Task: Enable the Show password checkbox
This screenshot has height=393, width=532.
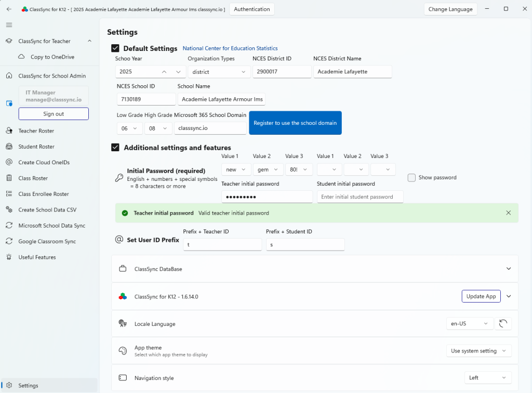Action: (x=411, y=177)
